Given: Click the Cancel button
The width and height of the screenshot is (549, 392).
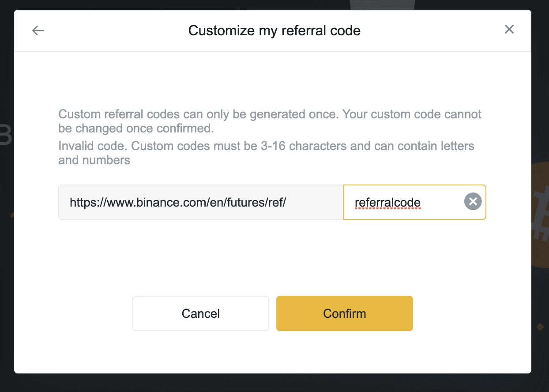Looking at the screenshot, I should click(x=201, y=313).
